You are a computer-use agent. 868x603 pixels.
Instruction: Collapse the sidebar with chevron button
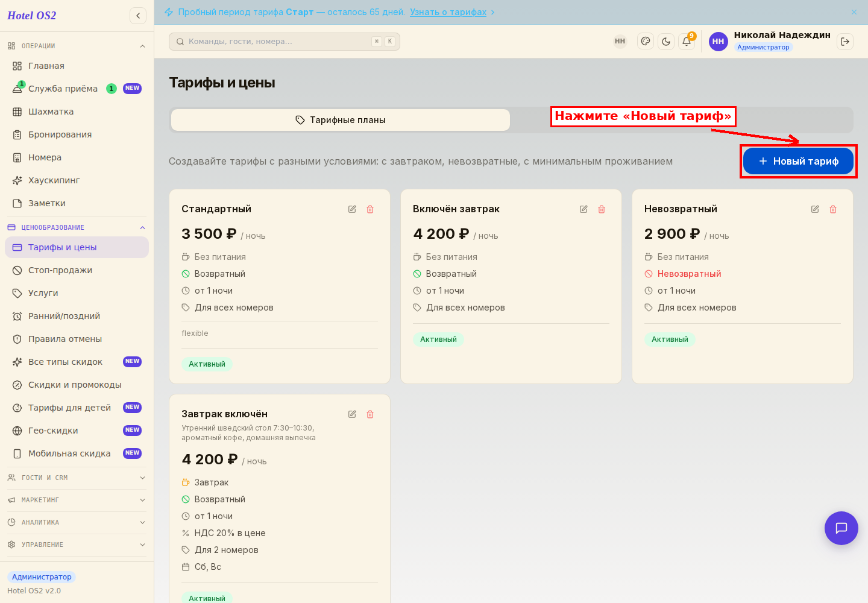(138, 16)
